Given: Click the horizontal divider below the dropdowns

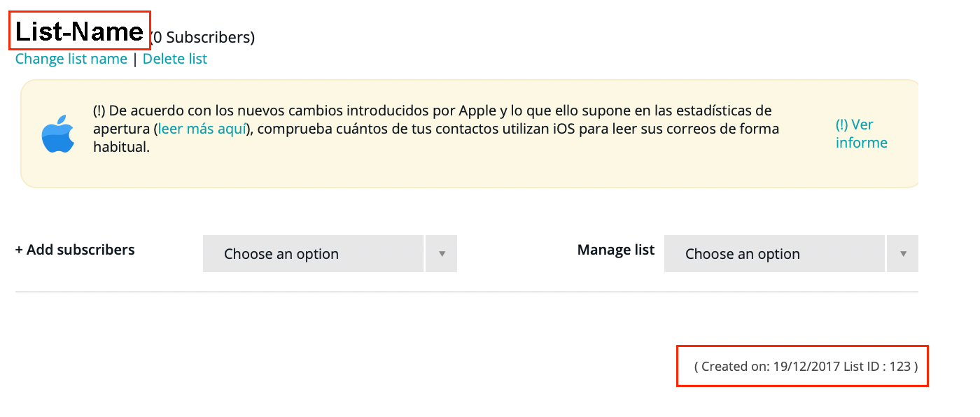Looking at the screenshot, I should (466, 292).
